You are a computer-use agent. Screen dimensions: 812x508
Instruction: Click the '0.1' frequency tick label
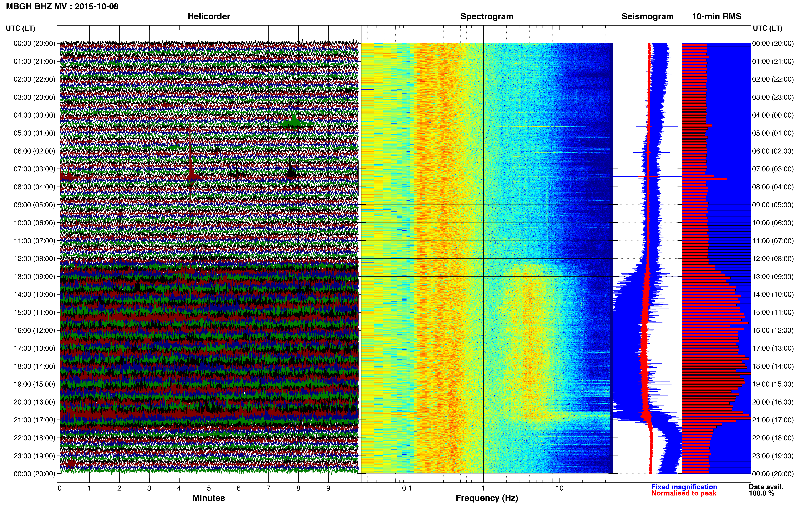point(407,488)
